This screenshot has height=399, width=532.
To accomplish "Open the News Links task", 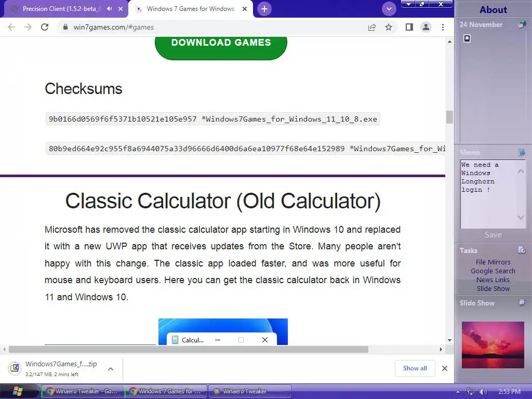I will [493, 280].
